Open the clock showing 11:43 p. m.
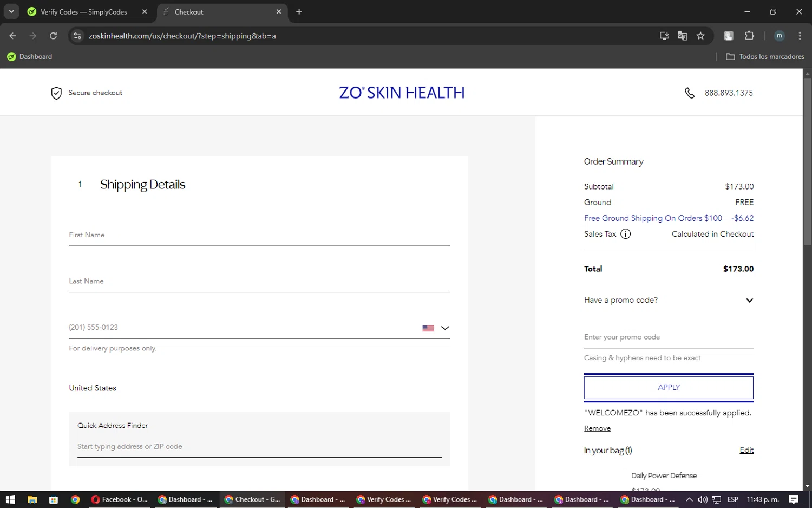Viewport: 812px width, 508px height. (763, 499)
